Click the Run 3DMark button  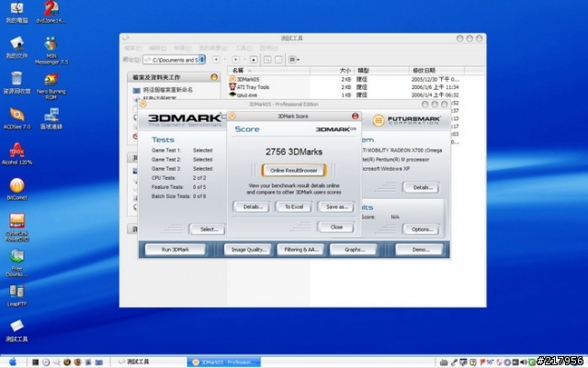pos(175,250)
